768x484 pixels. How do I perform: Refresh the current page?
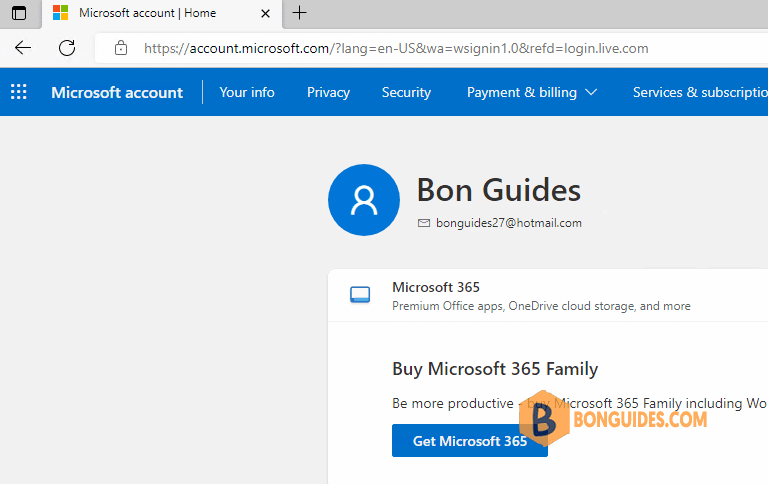[67, 48]
